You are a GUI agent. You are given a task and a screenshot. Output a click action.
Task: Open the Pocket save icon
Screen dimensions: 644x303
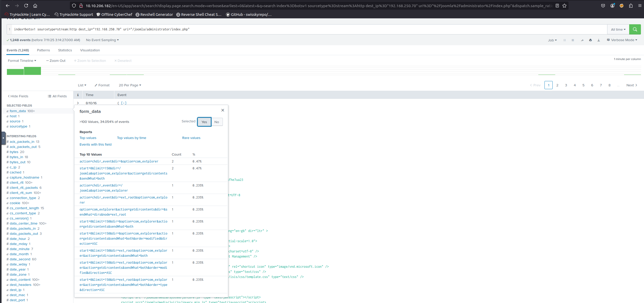(x=603, y=6)
